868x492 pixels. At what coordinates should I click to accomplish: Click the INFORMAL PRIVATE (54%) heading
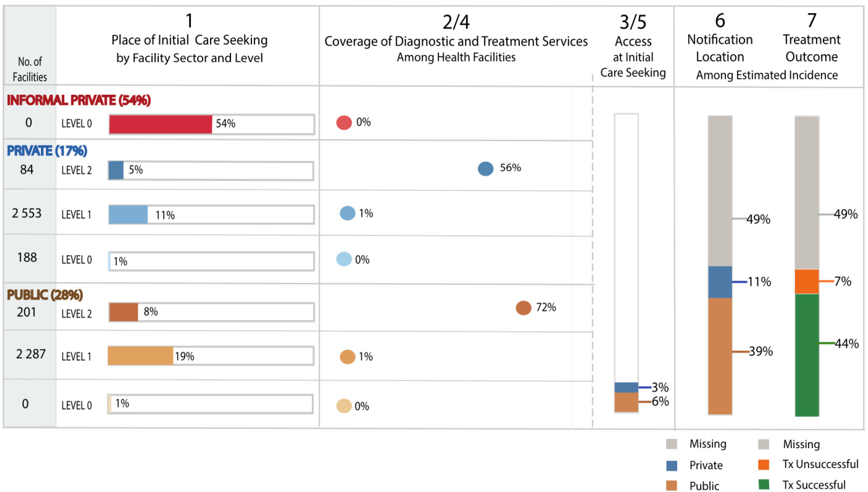[x=79, y=100]
